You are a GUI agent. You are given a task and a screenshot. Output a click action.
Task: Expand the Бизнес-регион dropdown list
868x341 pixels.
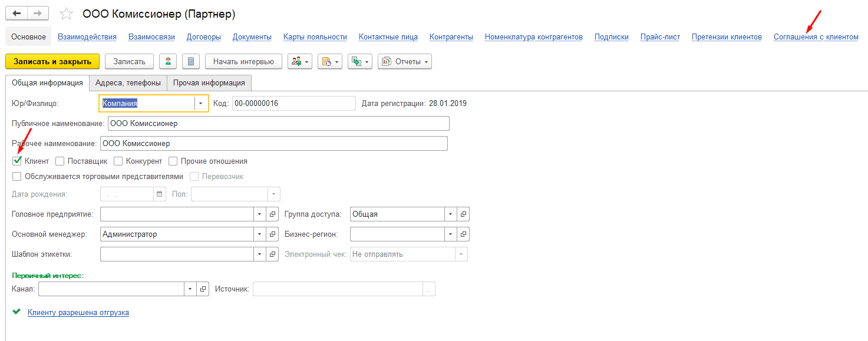pyautogui.click(x=451, y=234)
